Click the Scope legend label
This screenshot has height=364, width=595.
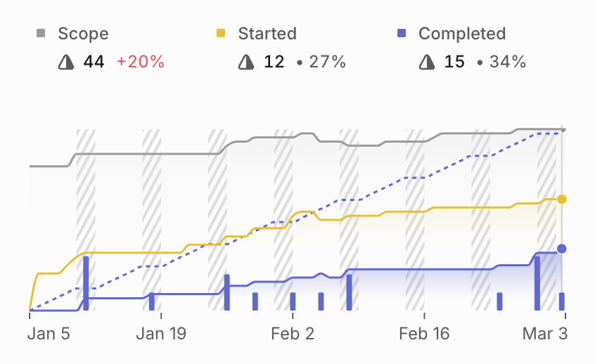pyautogui.click(x=83, y=34)
